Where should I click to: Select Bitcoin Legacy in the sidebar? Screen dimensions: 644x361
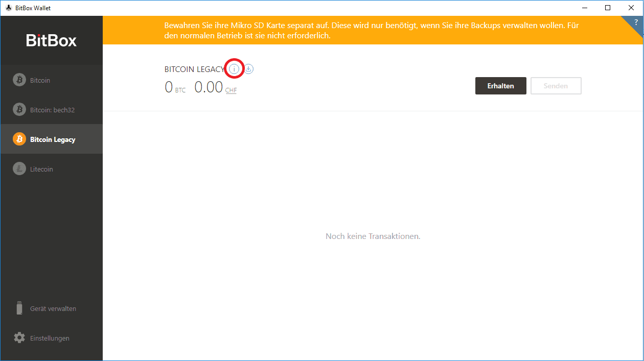point(53,139)
